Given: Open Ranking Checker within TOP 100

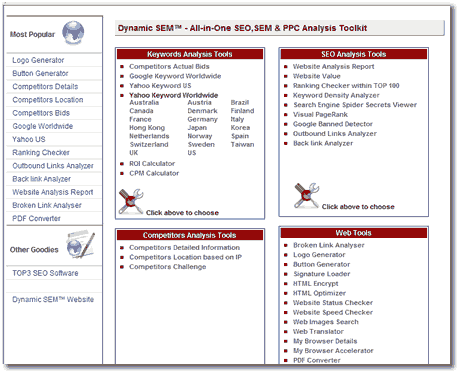Looking at the screenshot, I should click(x=346, y=86).
